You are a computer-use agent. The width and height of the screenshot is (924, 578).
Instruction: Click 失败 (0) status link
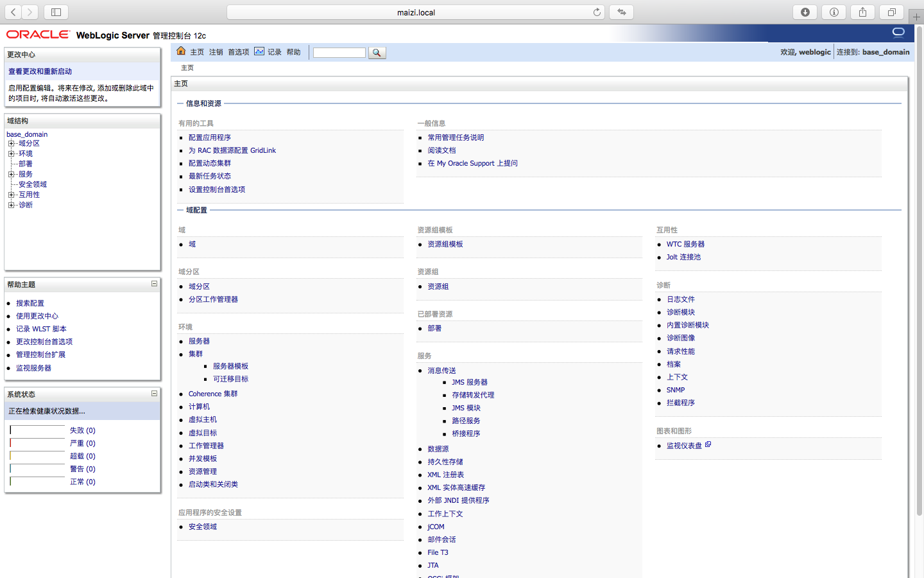(83, 430)
